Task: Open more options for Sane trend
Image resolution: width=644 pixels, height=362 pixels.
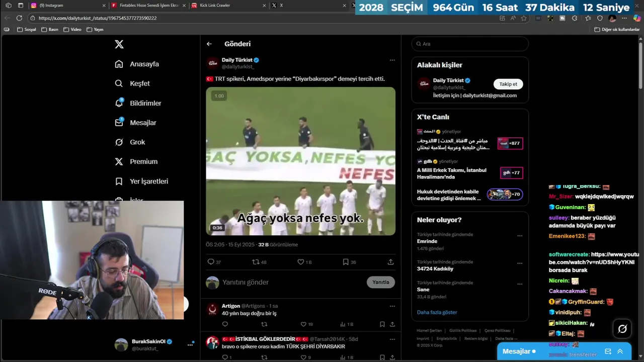Action: point(520,284)
